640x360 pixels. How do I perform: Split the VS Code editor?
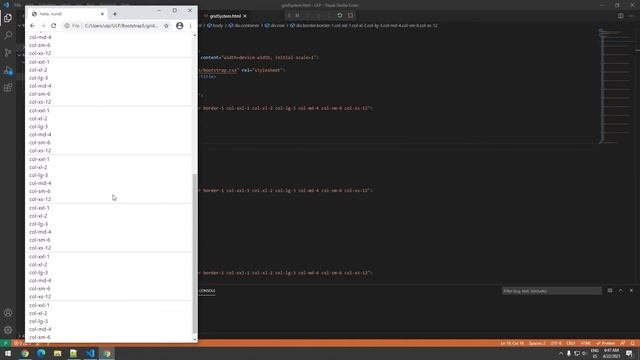[620, 16]
